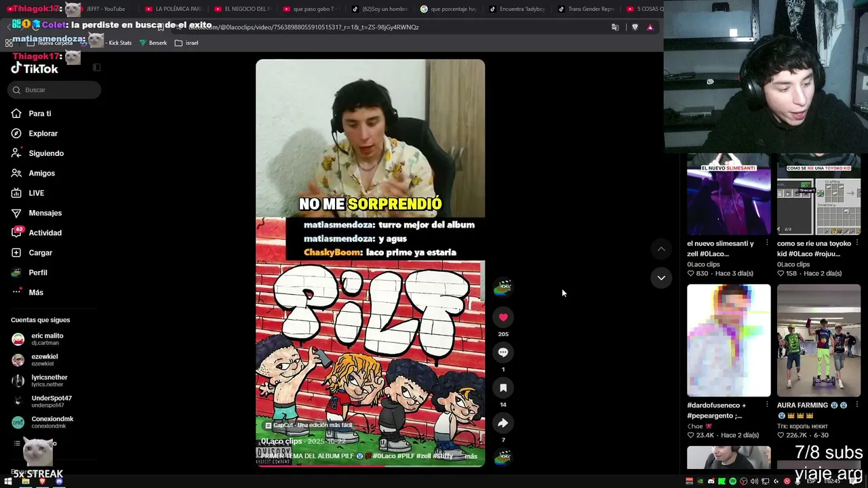Go to the previous video with up arrow
868x488 pixels.
tap(661, 249)
